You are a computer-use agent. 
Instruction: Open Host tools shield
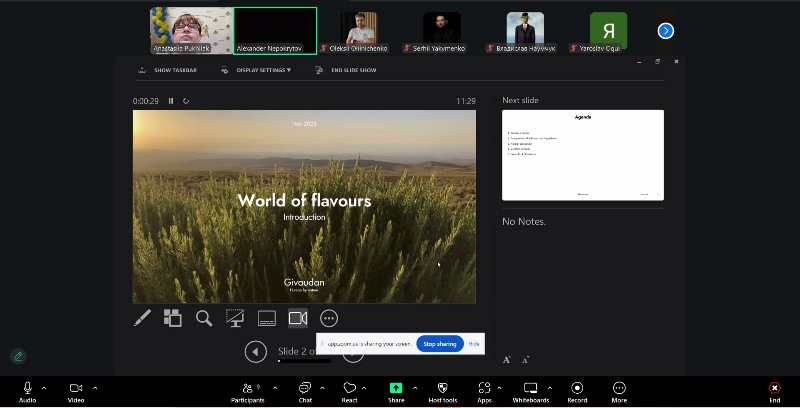(x=443, y=392)
